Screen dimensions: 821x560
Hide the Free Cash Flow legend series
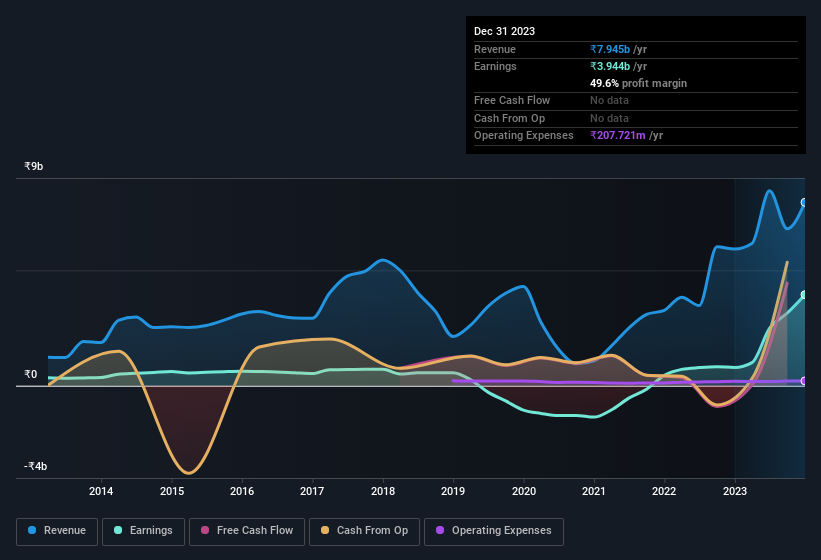[246, 530]
